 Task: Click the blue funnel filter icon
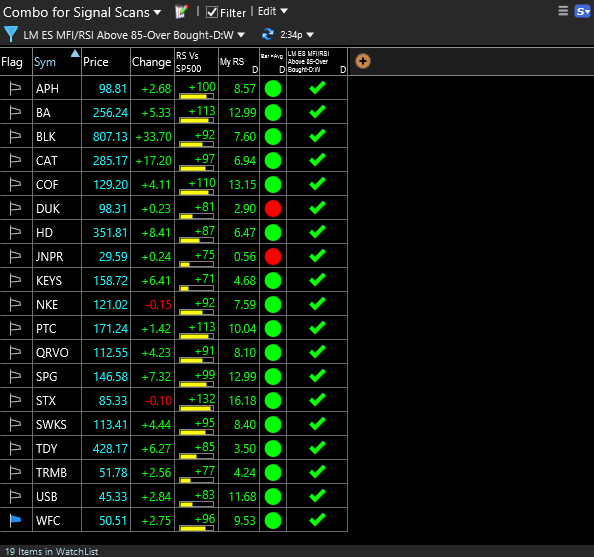pyautogui.click(x=11, y=34)
